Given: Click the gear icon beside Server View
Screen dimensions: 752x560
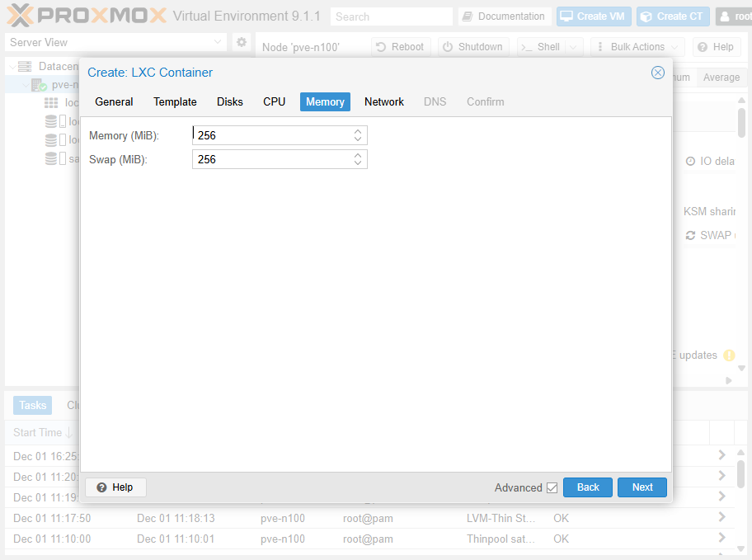Looking at the screenshot, I should coord(242,42).
